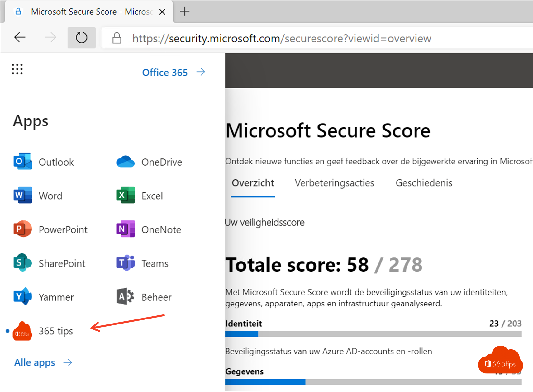Click the 'Gegevens' heading
This screenshot has height=392, width=533.
pos(244,371)
